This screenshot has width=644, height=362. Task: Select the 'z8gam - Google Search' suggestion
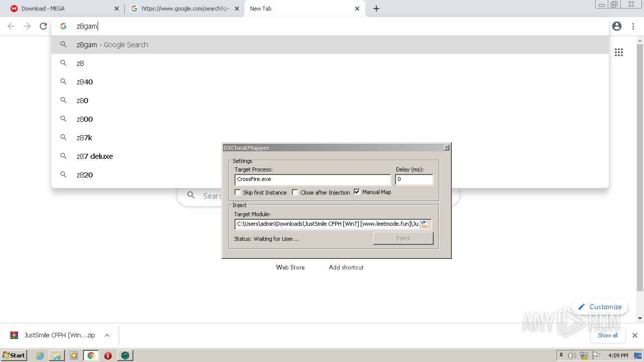330,45
